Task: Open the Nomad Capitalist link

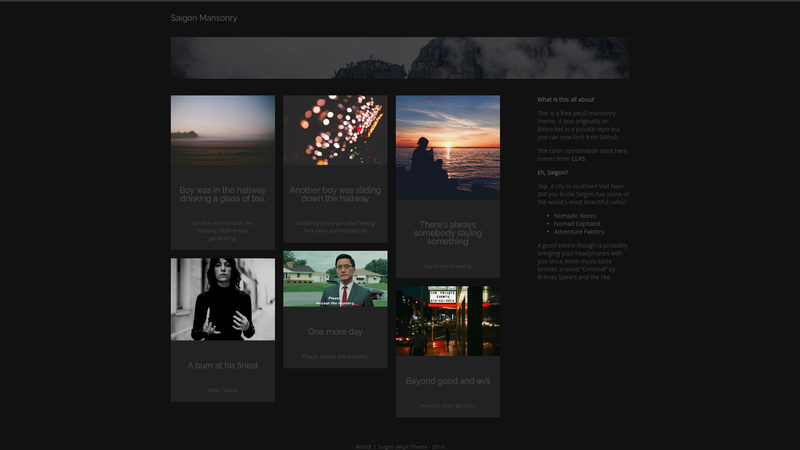Action: [x=578, y=223]
